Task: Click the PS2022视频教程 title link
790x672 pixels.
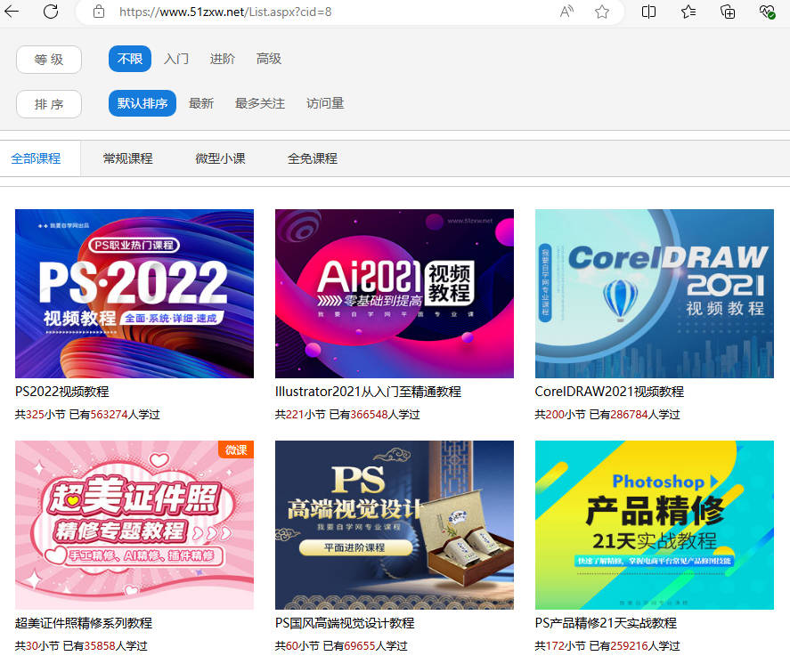Action: tap(62, 392)
